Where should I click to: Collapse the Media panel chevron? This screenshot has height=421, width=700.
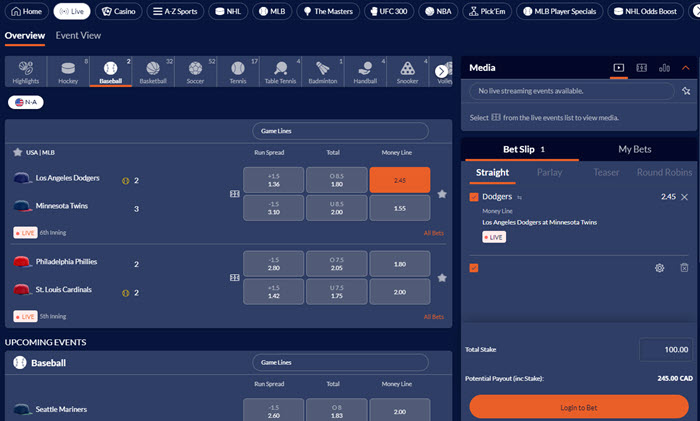pyautogui.click(x=686, y=68)
